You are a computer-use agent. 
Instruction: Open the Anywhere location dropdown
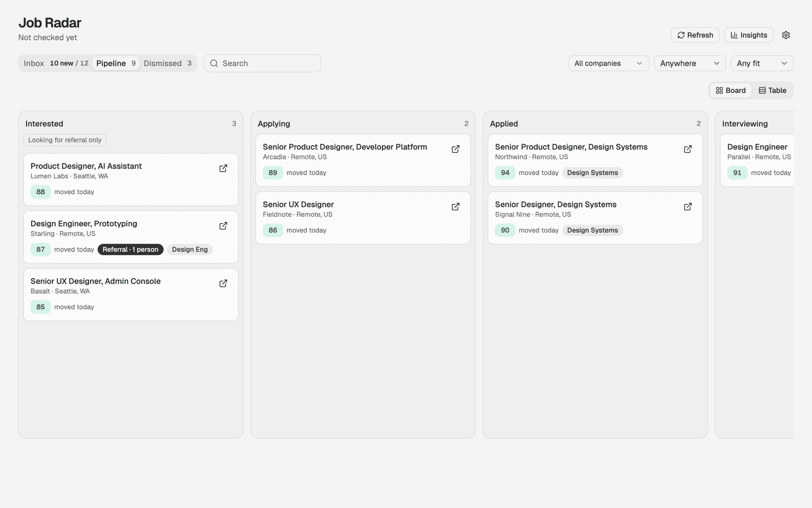coord(690,63)
